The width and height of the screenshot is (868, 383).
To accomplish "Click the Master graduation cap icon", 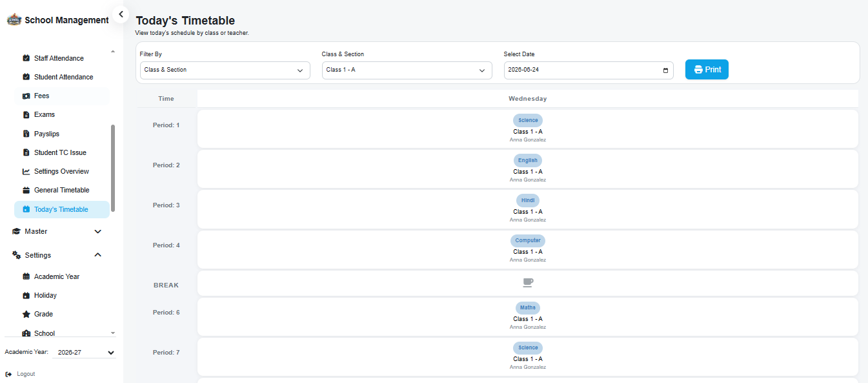I will [x=17, y=231].
